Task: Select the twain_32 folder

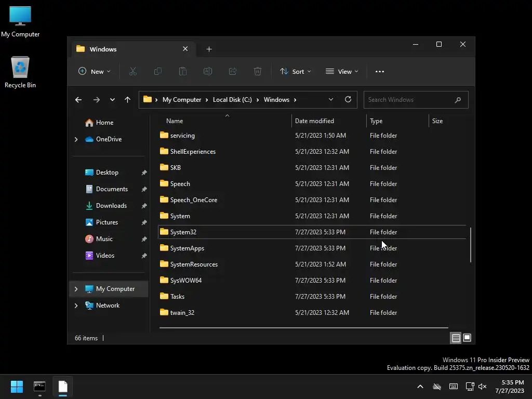Action: click(312, 313)
